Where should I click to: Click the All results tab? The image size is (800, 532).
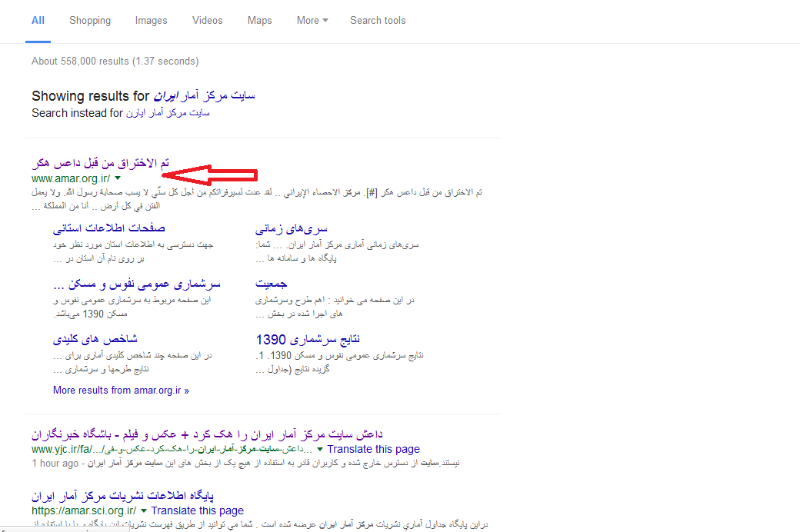[38, 21]
